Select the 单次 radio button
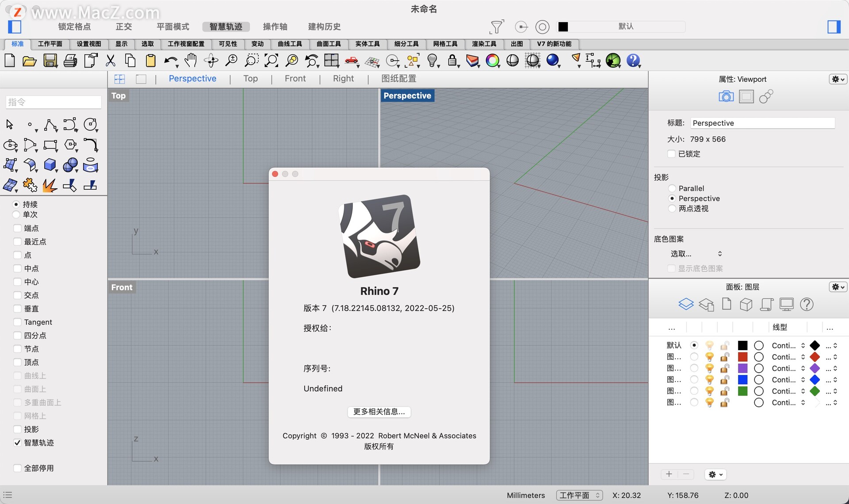The width and height of the screenshot is (849, 504). pos(16,214)
